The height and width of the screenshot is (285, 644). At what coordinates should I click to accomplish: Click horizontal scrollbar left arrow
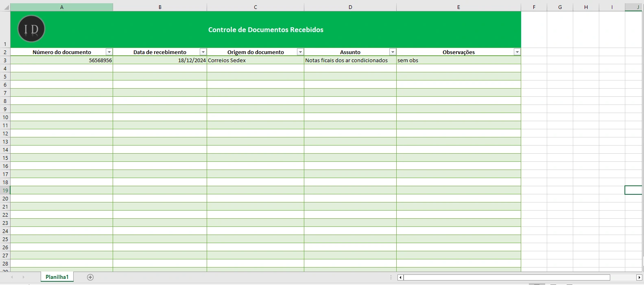click(x=400, y=277)
